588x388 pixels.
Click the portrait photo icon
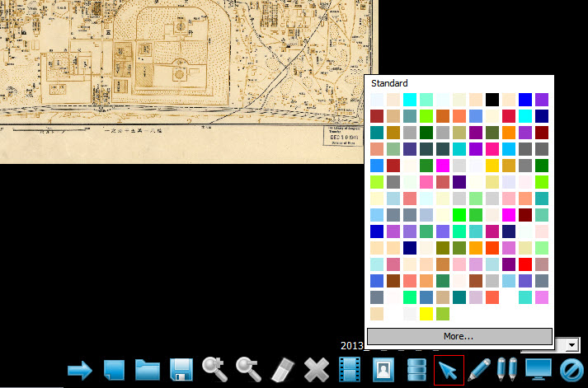(x=383, y=370)
